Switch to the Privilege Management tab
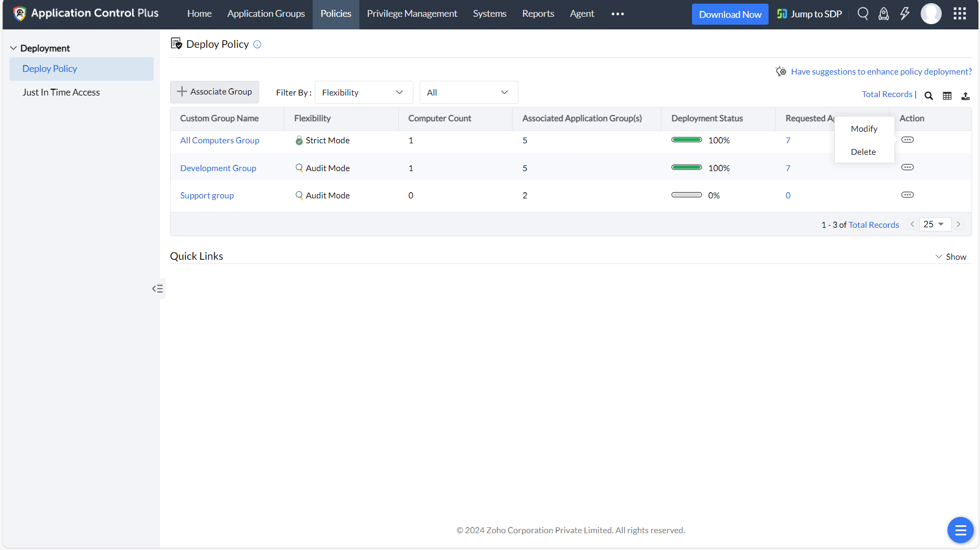The height and width of the screenshot is (550, 980). (412, 14)
